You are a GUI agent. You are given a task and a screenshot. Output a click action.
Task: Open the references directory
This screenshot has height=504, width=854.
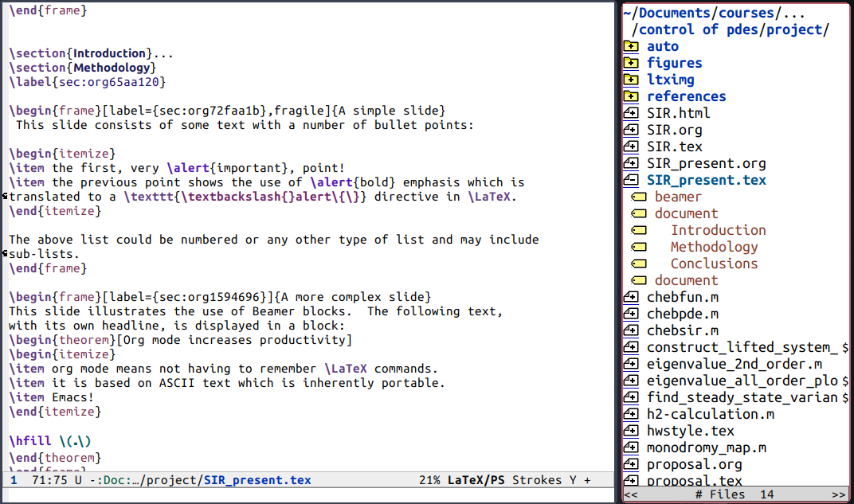[x=686, y=96]
